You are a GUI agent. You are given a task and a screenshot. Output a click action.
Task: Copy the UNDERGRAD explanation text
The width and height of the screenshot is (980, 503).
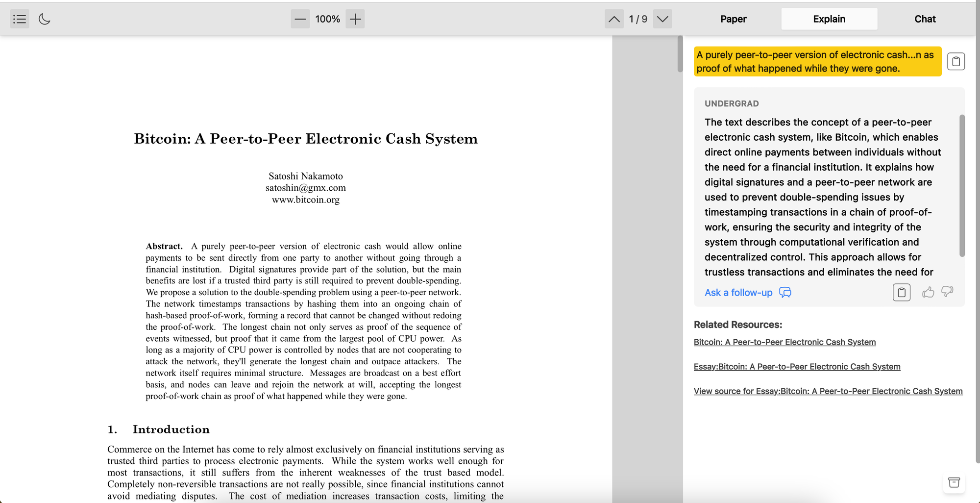(x=902, y=293)
